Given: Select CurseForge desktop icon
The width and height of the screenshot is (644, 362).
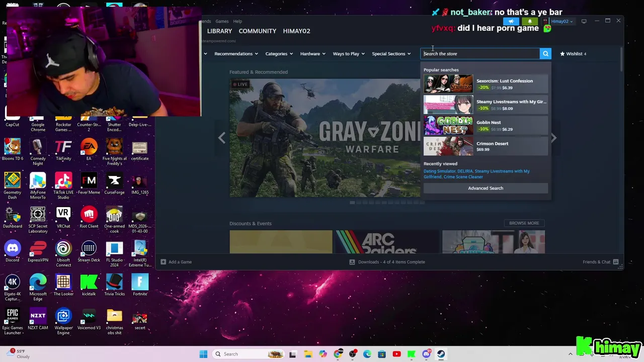Looking at the screenshot, I should click(114, 184).
